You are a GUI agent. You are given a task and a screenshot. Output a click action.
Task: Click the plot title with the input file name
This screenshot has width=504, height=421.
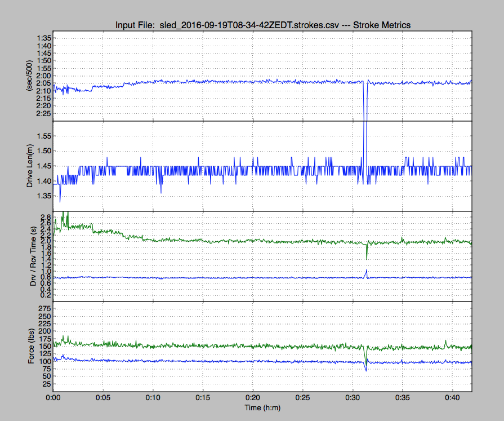tap(262, 25)
